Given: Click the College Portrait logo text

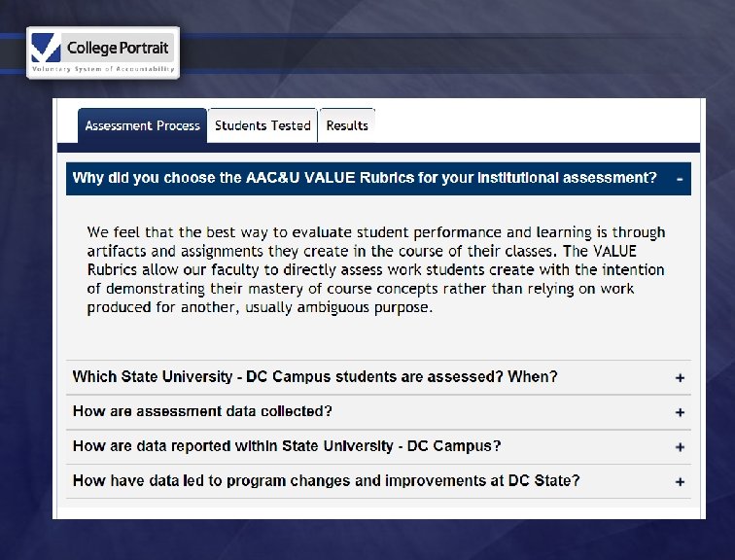Looking at the screenshot, I should 118,48.
